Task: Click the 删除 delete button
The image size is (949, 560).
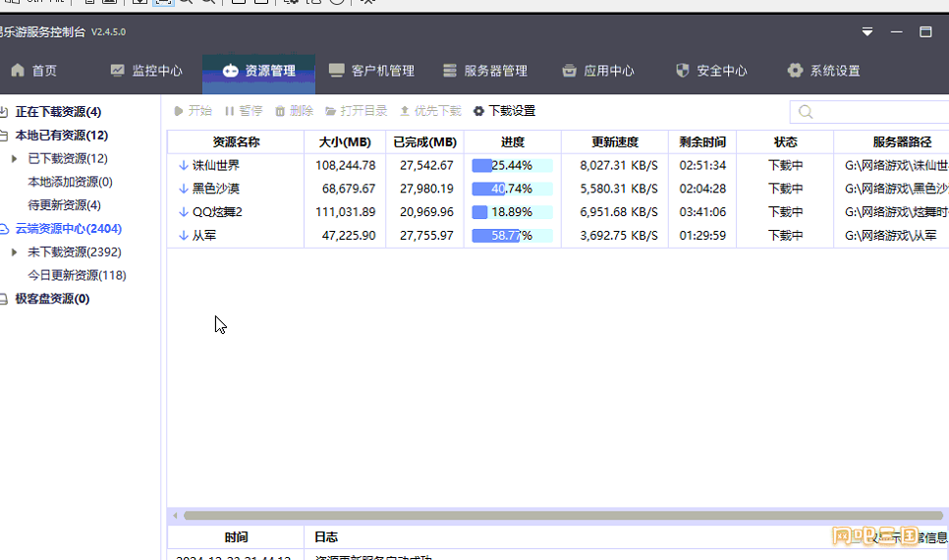Action: tap(294, 111)
